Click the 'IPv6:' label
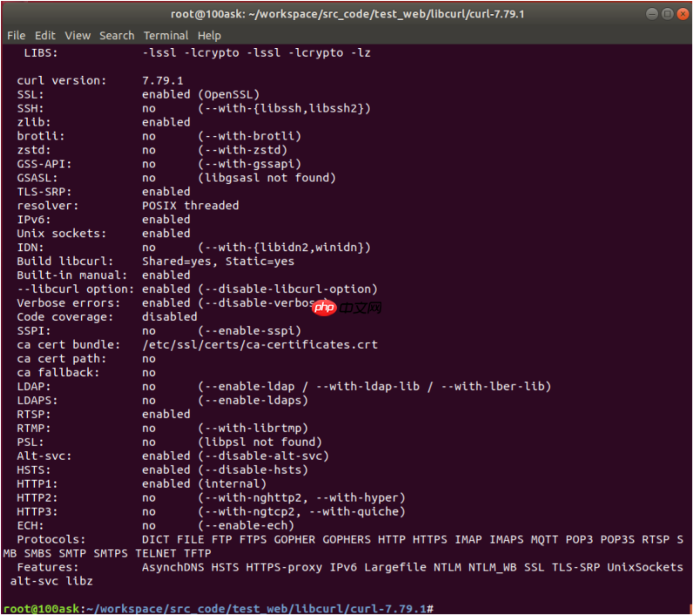Image resolution: width=694 pixels, height=616 pixels. pos(34,220)
